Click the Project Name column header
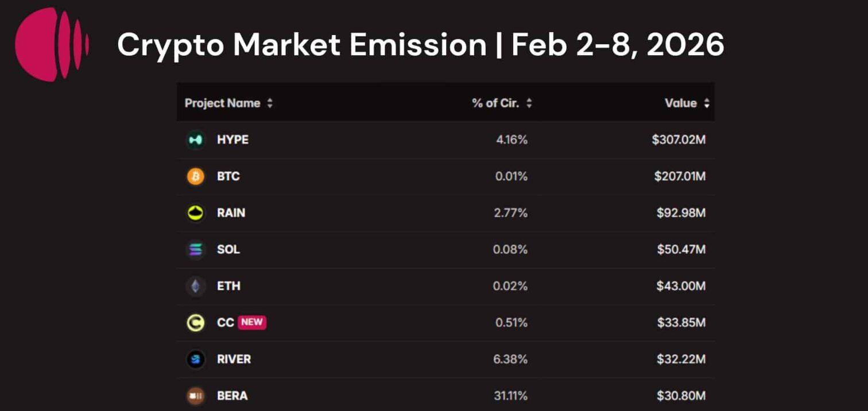This screenshot has height=411, width=868. pyautogui.click(x=222, y=104)
